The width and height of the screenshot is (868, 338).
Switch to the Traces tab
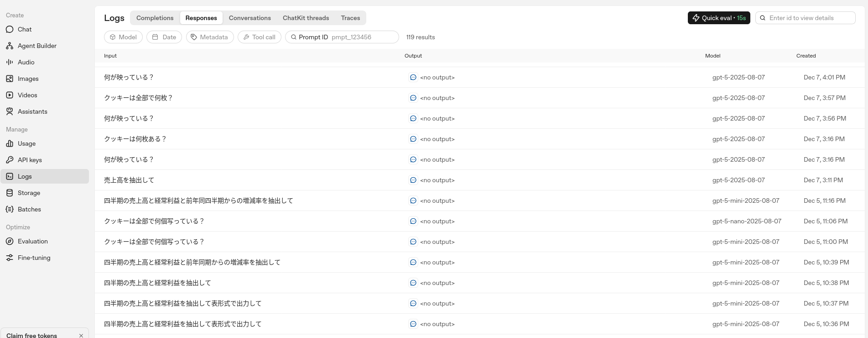point(350,18)
